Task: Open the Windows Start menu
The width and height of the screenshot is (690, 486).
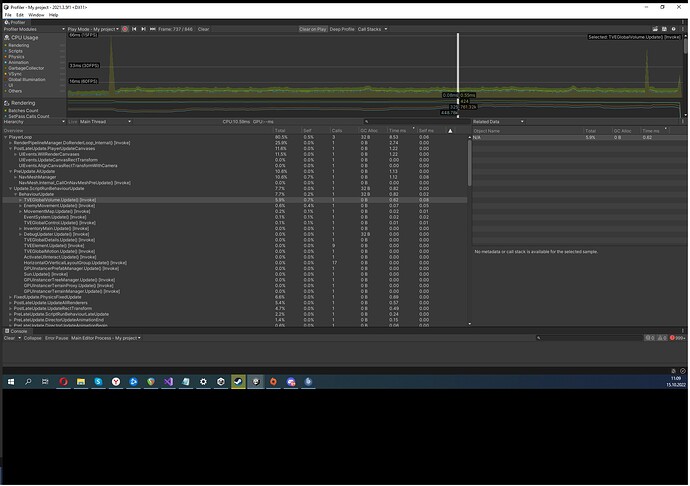Action: pyautogui.click(x=11, y=382)
